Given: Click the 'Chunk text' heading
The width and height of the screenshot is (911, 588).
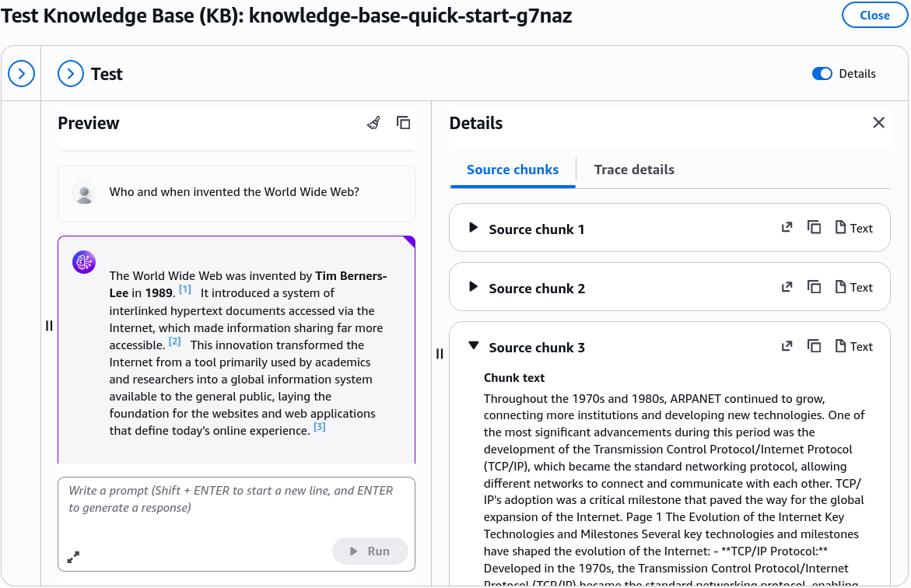Looking at the screenshot, I should click(514, 378).
